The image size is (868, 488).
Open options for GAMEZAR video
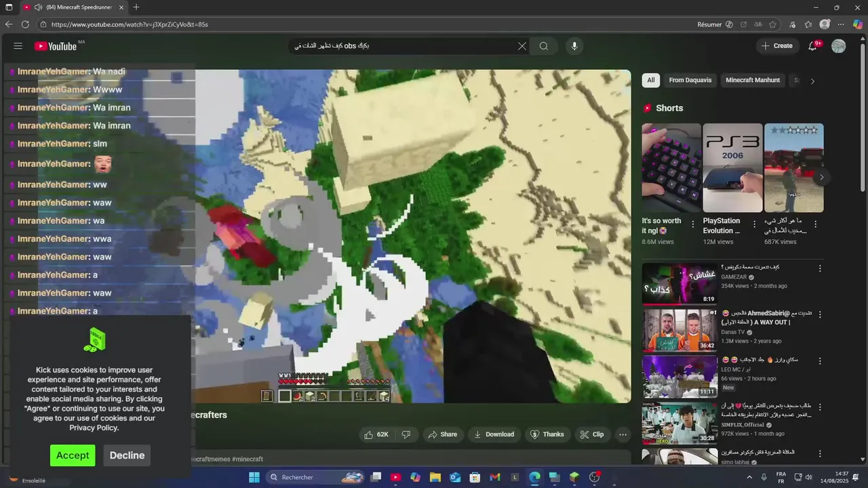coord(819,268)
